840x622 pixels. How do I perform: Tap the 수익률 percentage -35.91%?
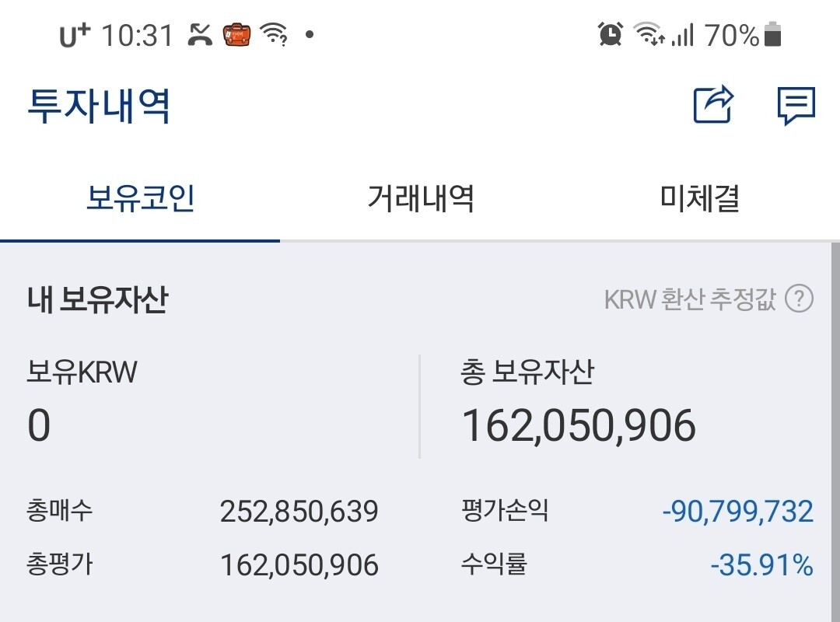[x=763, y=566]
